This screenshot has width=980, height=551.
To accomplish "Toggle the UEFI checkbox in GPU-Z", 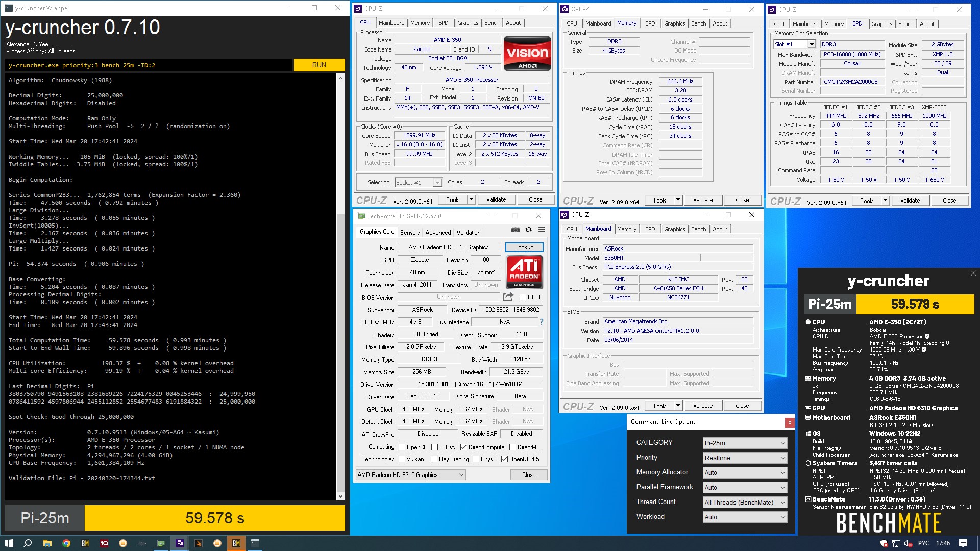I will [x=523, y=297].
